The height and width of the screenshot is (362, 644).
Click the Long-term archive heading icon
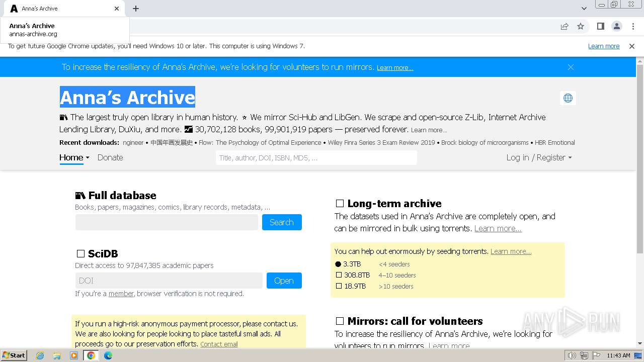340,204
